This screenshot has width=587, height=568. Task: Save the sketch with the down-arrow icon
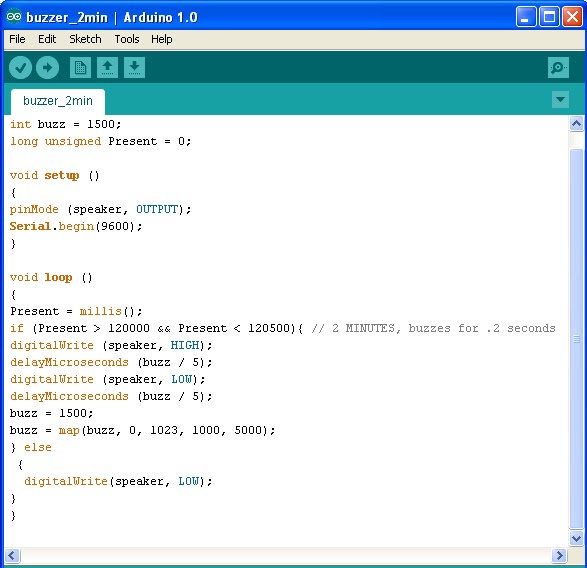pyautogui.click(x=134, y=68)
